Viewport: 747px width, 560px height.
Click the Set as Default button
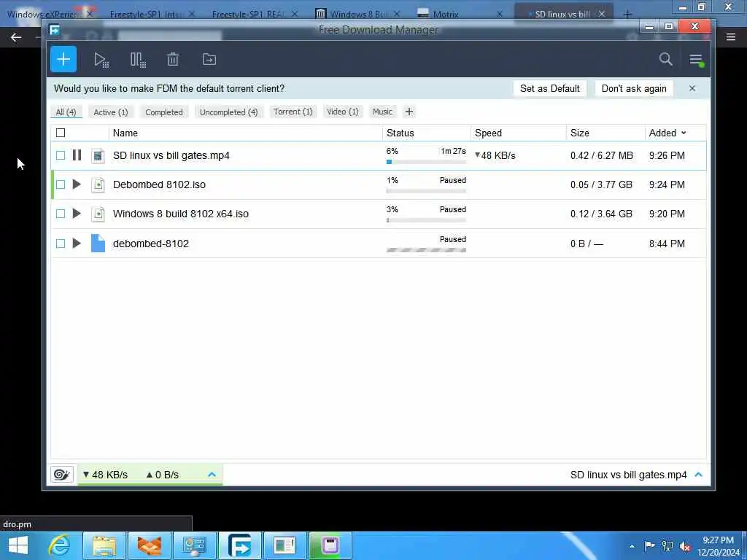(x=550, y=88)
